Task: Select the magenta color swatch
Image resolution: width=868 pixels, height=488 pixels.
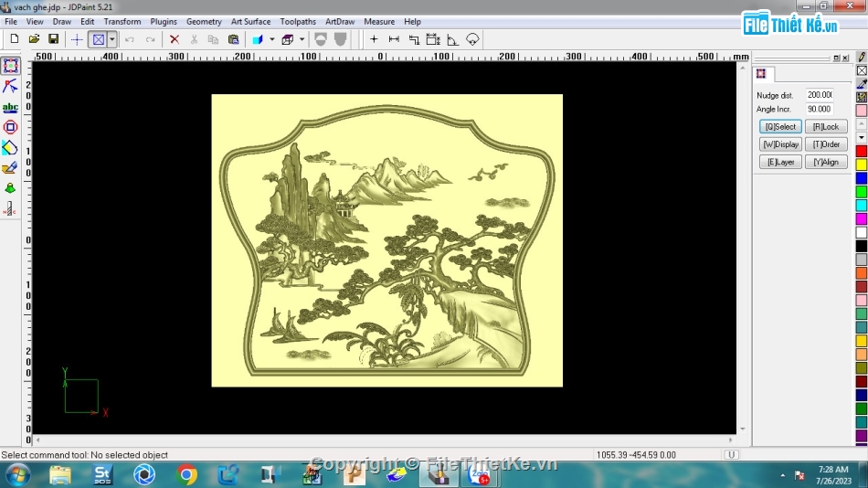Action: click(x=862, y=218)
